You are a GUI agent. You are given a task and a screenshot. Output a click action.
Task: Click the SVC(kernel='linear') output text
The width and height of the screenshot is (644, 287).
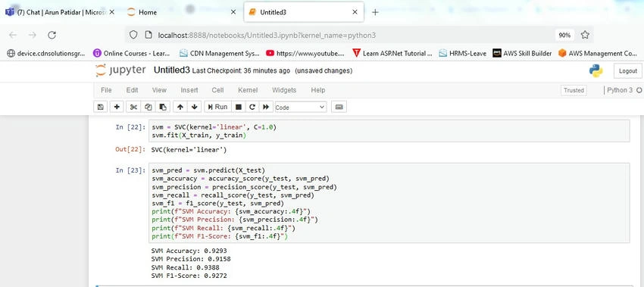[x=189, y=150]
